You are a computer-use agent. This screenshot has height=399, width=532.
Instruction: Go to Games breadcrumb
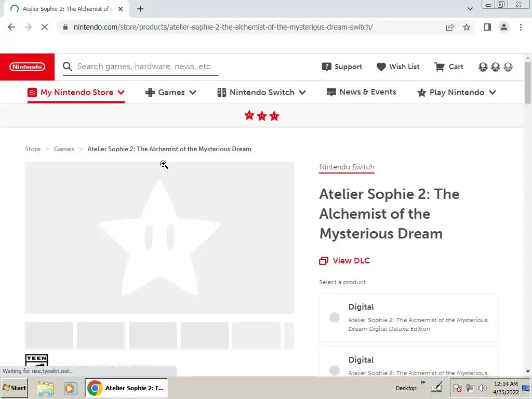click(64, 149)
